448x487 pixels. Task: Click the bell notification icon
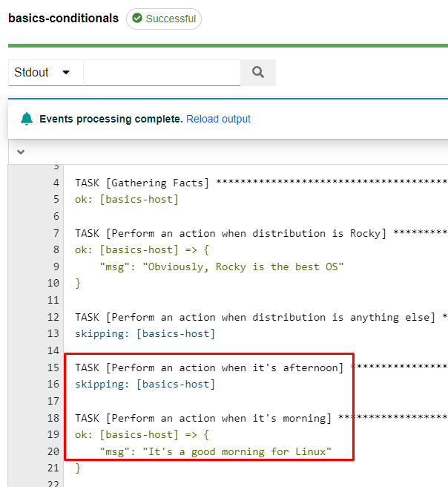(27, 119)
